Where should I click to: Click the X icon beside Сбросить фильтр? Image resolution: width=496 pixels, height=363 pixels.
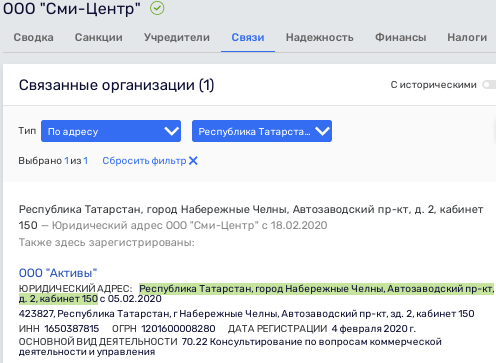click(193, 161)
